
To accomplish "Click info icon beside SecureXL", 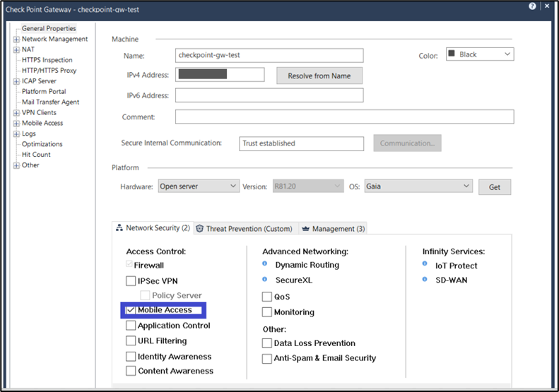I will 265,280.
